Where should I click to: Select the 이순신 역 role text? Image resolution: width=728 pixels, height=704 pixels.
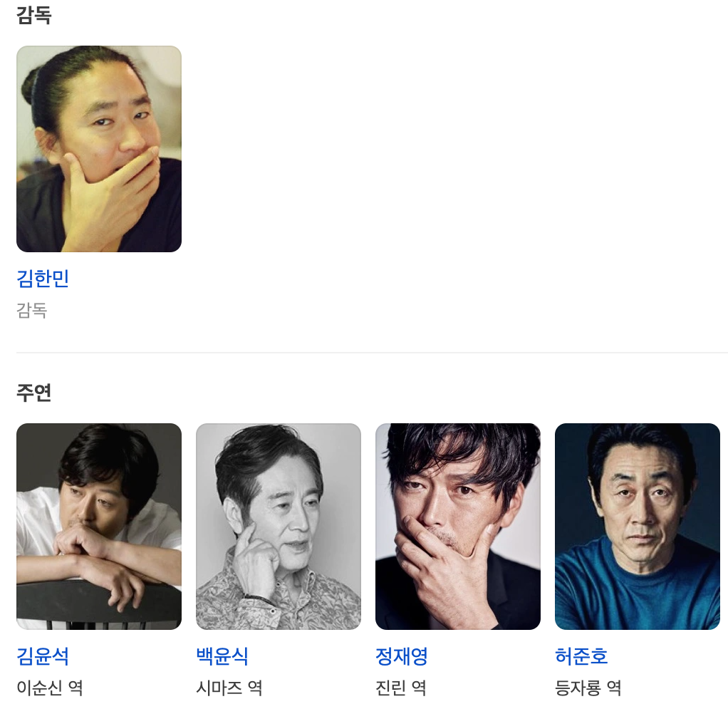pos(50,688)
